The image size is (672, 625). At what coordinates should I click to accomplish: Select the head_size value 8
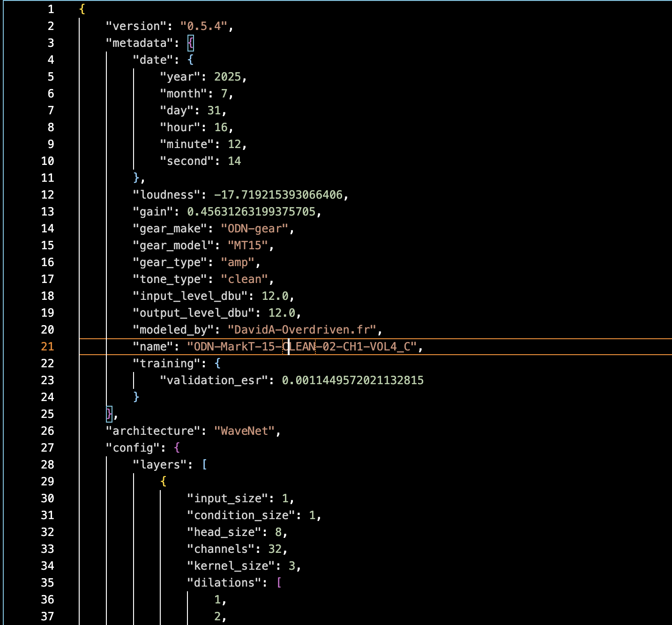coord(278,532)
